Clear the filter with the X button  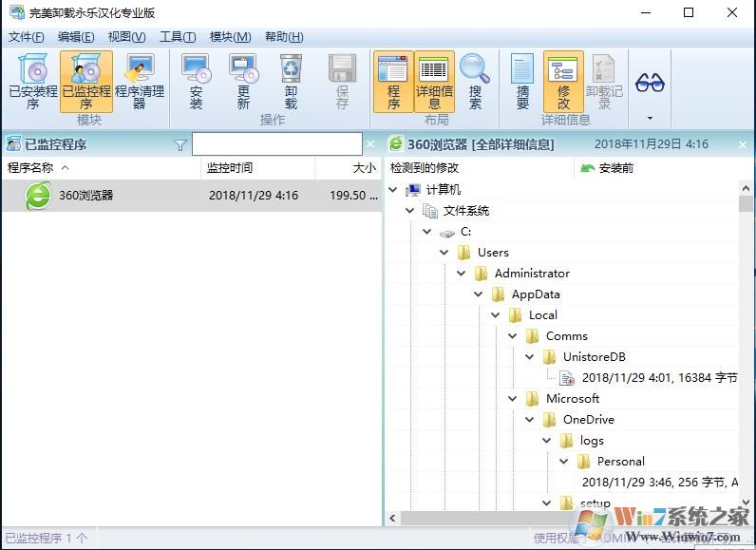point(370,144)
